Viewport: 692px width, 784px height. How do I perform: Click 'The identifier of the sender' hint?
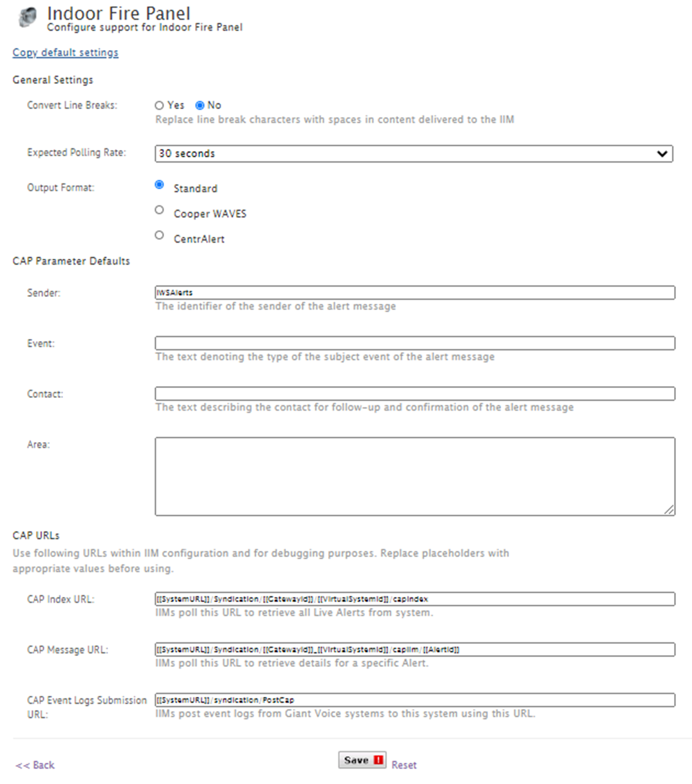(x=275, y=307)
